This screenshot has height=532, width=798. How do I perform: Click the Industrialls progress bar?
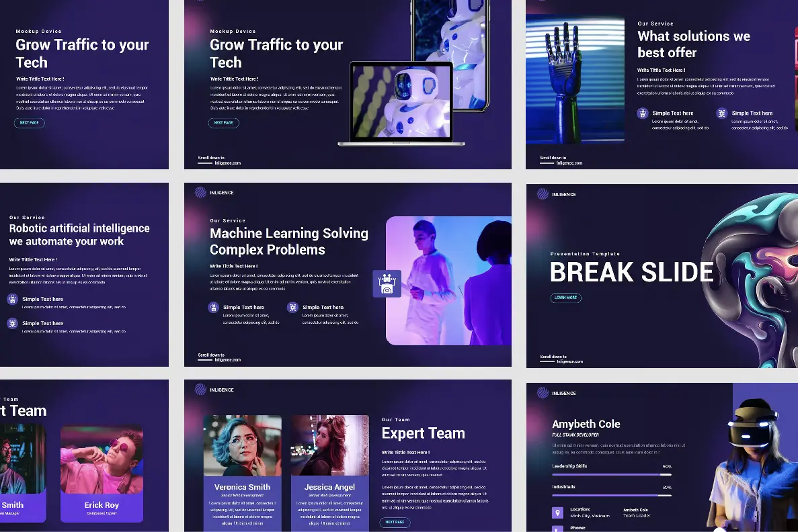point(611,495)
